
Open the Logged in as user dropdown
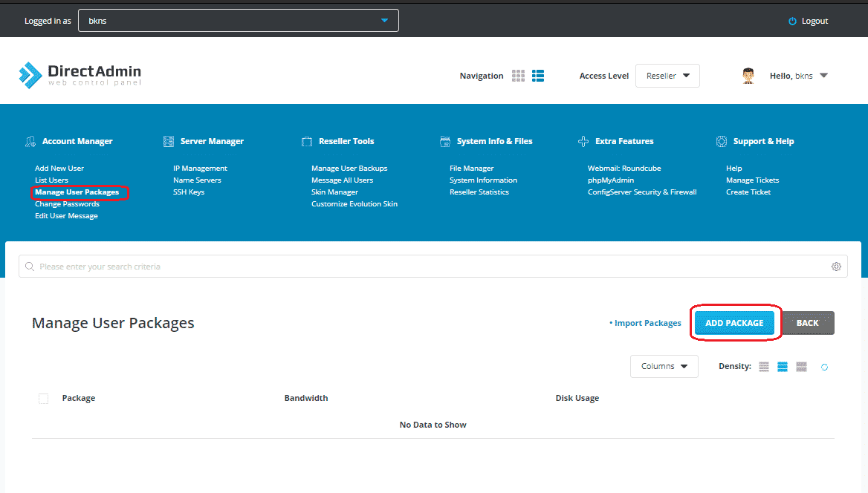238,21
